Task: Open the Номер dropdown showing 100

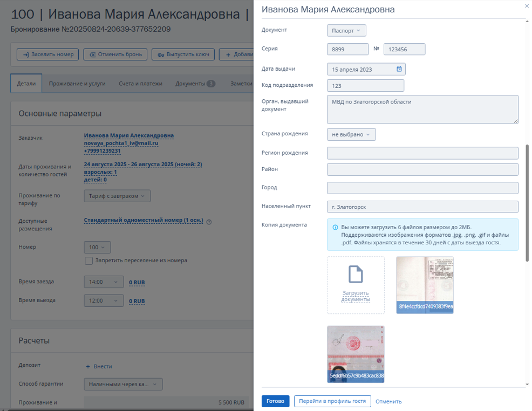Action: (97, 247)
